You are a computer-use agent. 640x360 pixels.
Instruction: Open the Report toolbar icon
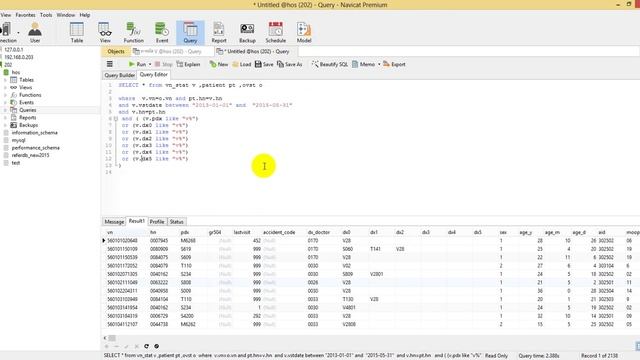219,33
